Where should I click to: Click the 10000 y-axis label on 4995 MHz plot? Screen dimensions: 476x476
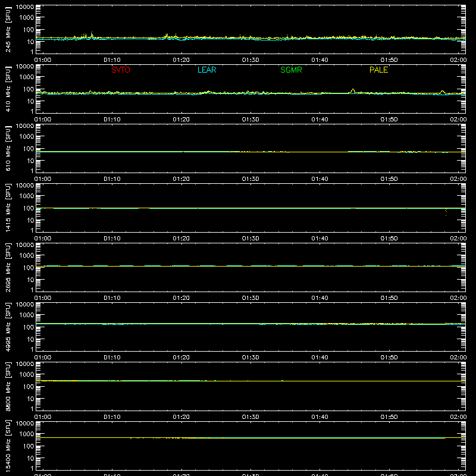coord(25,305)
